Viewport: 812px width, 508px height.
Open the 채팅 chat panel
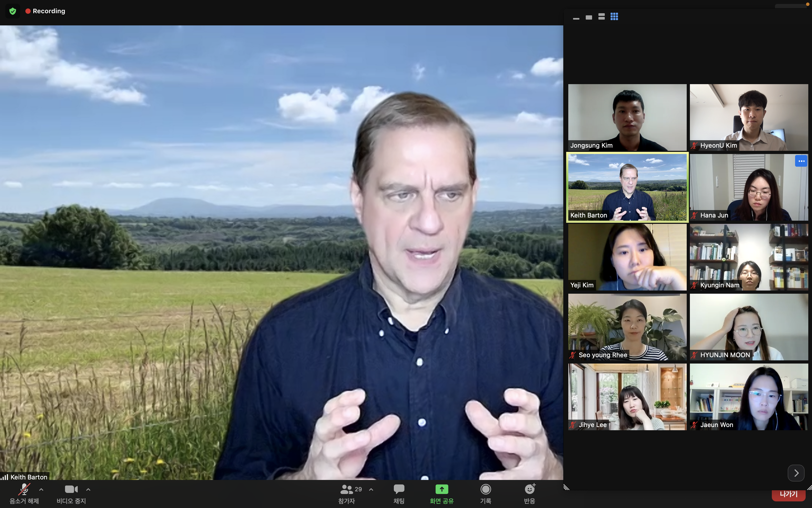pyautogui.click(x=399, y=493)
